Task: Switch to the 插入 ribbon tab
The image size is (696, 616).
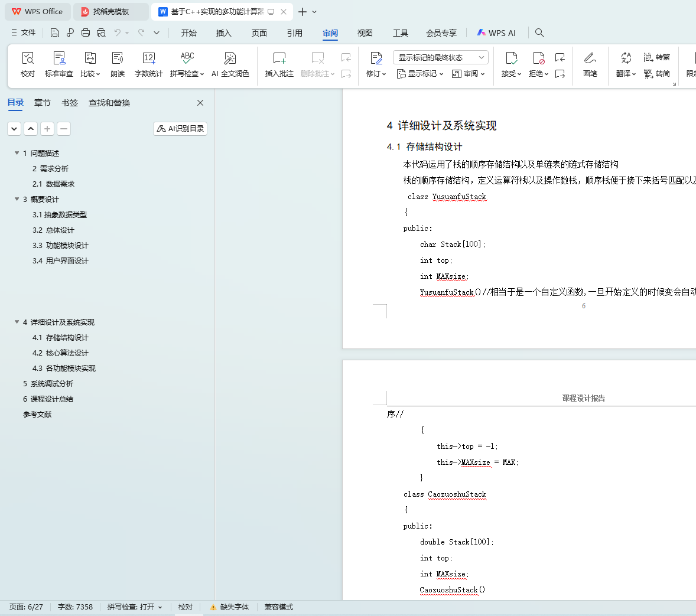Action: click(x=224, y=33)
